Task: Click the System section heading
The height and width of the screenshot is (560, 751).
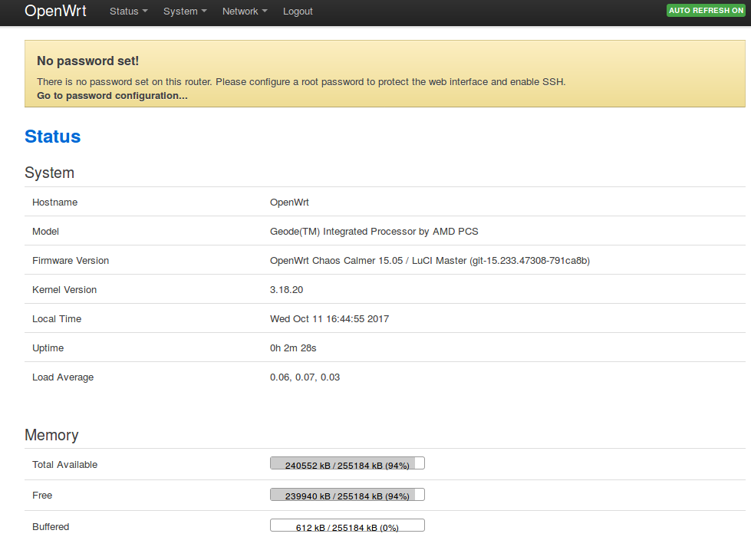Action: 49,173
